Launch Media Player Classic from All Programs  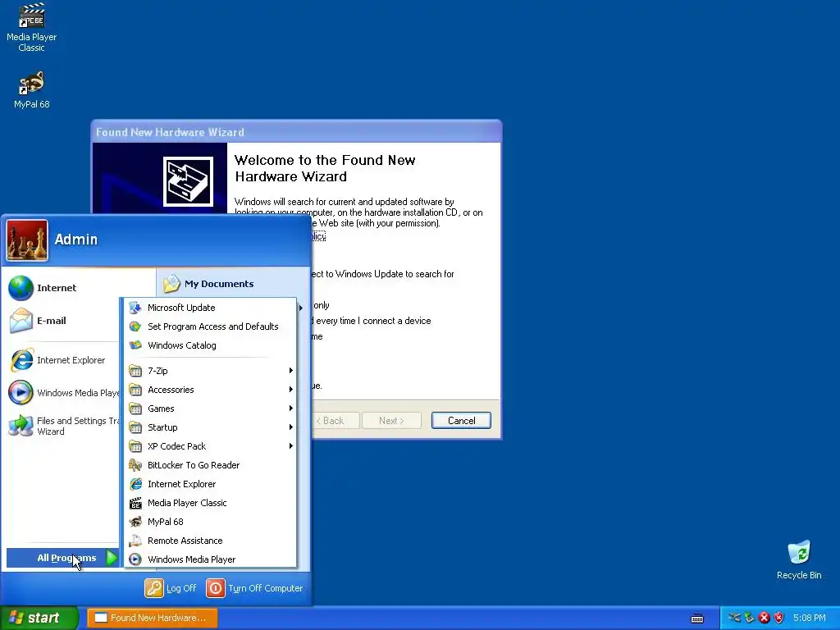point(210,503)
